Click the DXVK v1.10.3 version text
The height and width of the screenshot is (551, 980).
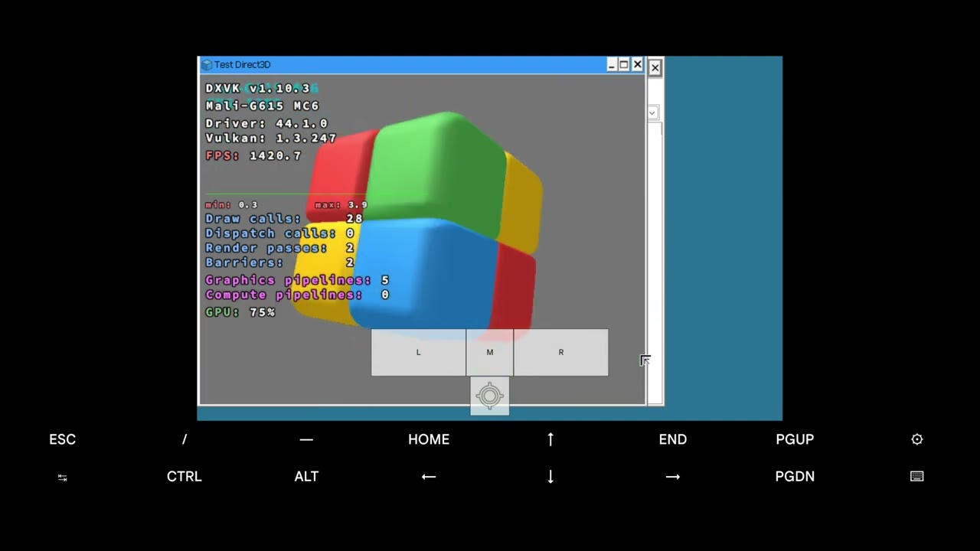point(257,88)
